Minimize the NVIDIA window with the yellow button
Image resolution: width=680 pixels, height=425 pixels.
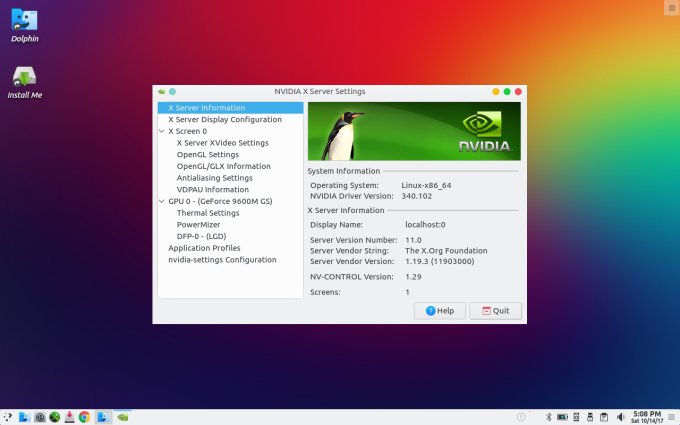coord(496,92)
